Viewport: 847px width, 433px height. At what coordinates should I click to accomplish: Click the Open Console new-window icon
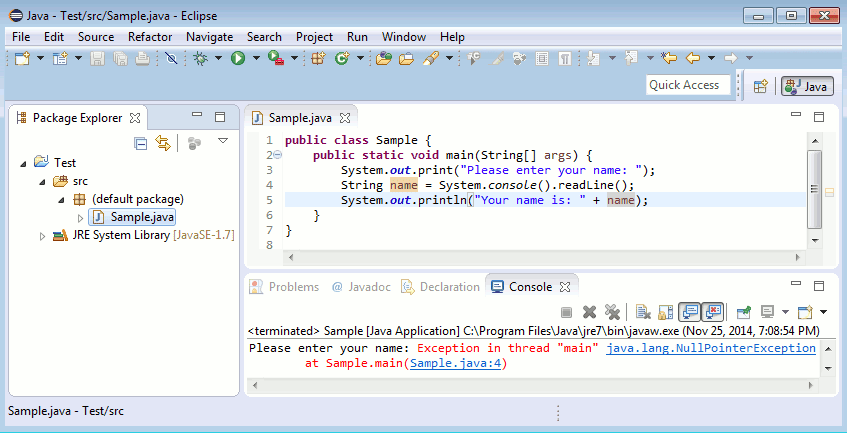click(805, 312)
